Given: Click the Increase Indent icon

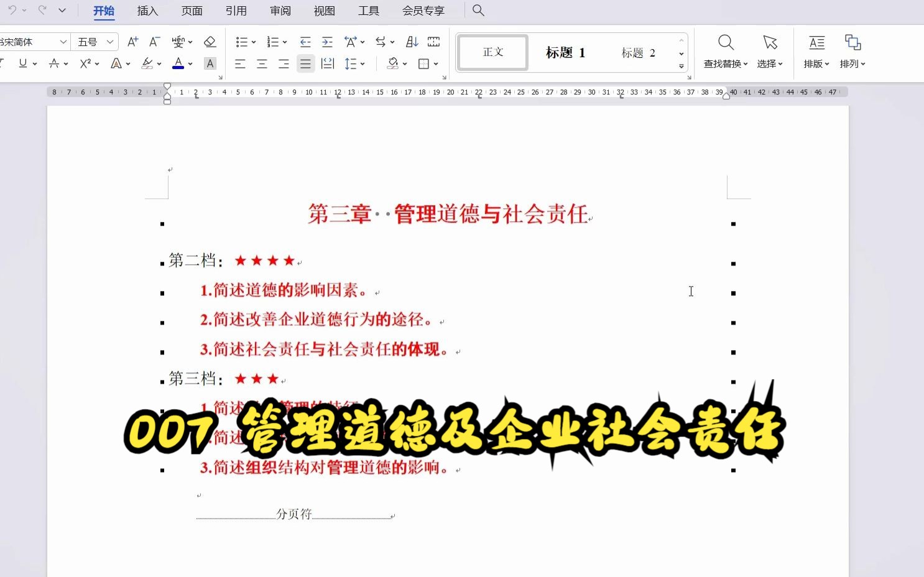Looking at the screenshot, I should click(x=327, y=41).
